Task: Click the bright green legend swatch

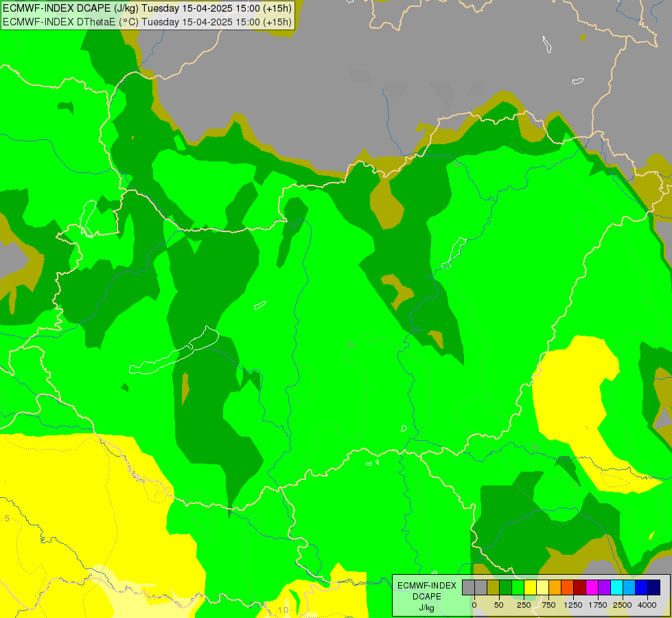Action: point(518,588)
